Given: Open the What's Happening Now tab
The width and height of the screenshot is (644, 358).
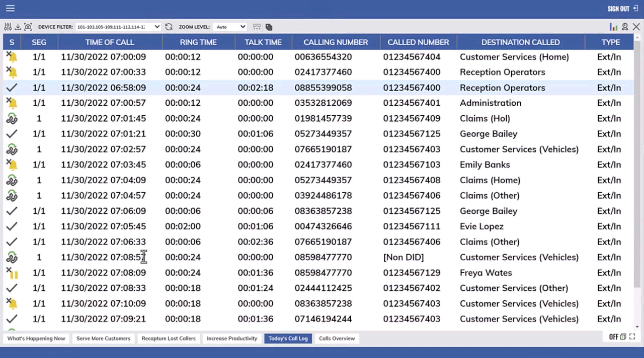Looking at the screenshot, I should click(36, 338).
